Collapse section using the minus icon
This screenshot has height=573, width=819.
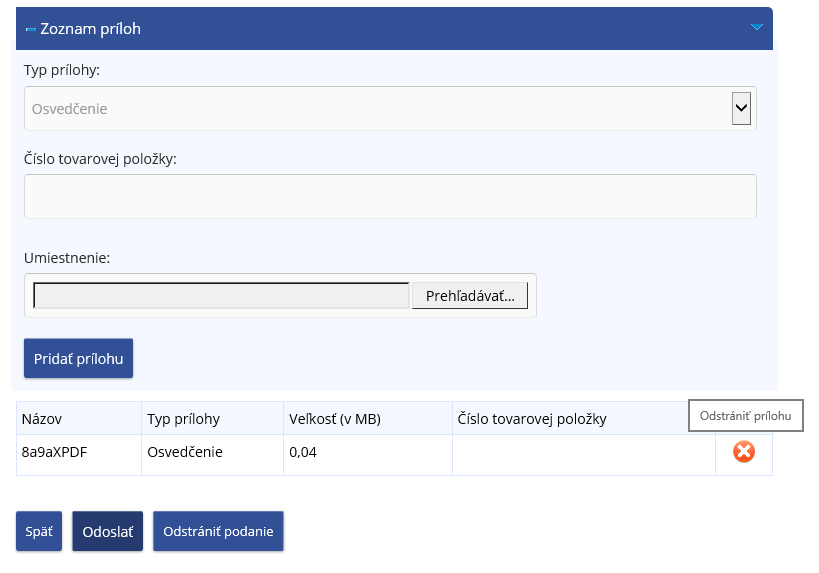click(x=31, y=29)
